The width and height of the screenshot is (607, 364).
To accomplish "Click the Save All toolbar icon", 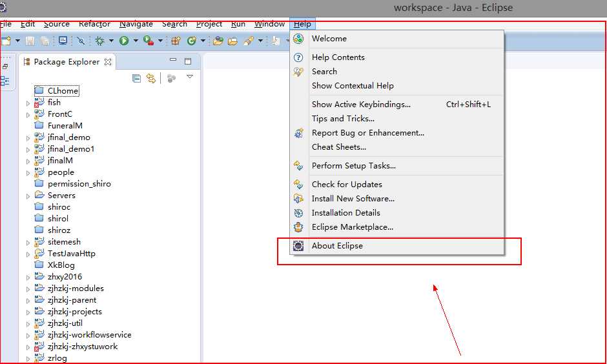I will click(x=45, y=41).
